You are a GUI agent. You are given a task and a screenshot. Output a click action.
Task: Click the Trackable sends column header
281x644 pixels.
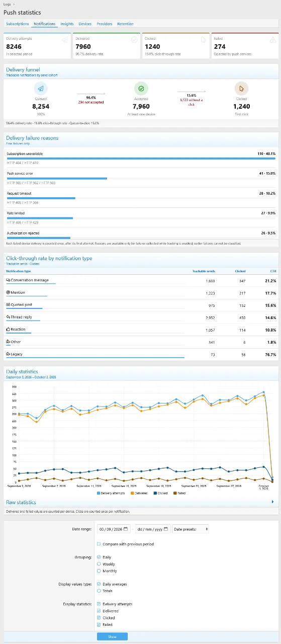click(x=204, y=271)
